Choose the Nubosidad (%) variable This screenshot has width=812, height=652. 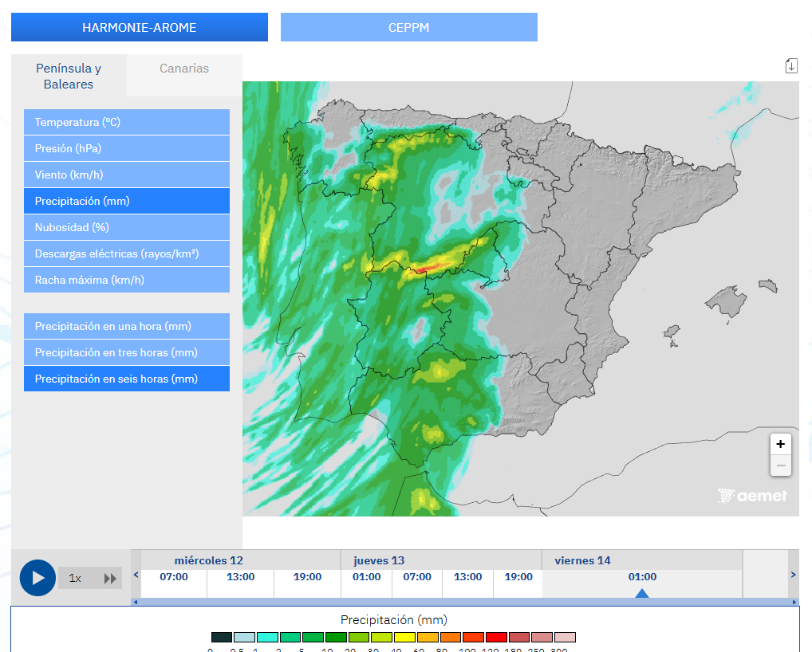point(126,228)
